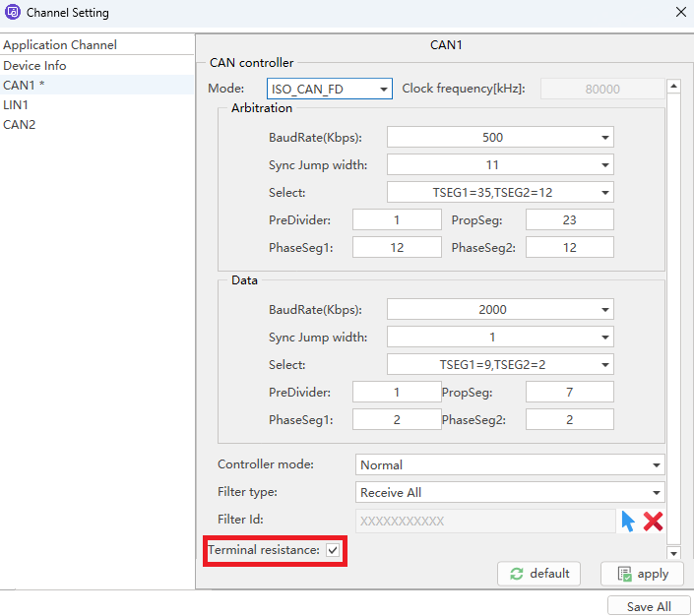Open Arbitration Sync Jump width dropdown
This screenshot has width=694, height=616.
coord(500,164)
